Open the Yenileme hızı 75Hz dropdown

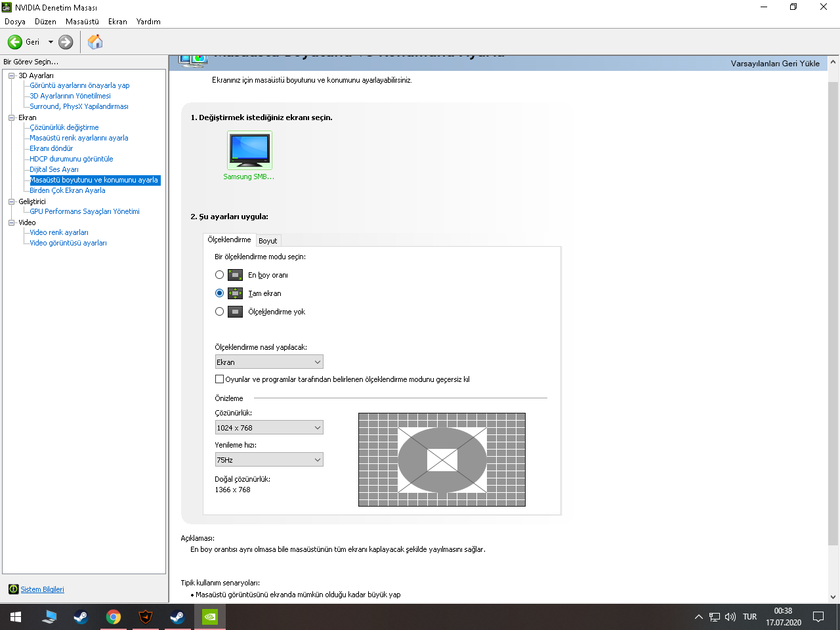269,460
